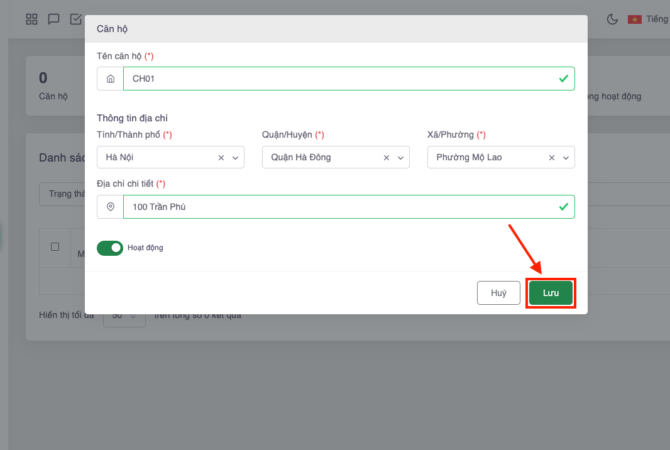670x450 pixels.
Task: Clear the Phường Mộ Lao ward selection
Action: coord(551,158)
